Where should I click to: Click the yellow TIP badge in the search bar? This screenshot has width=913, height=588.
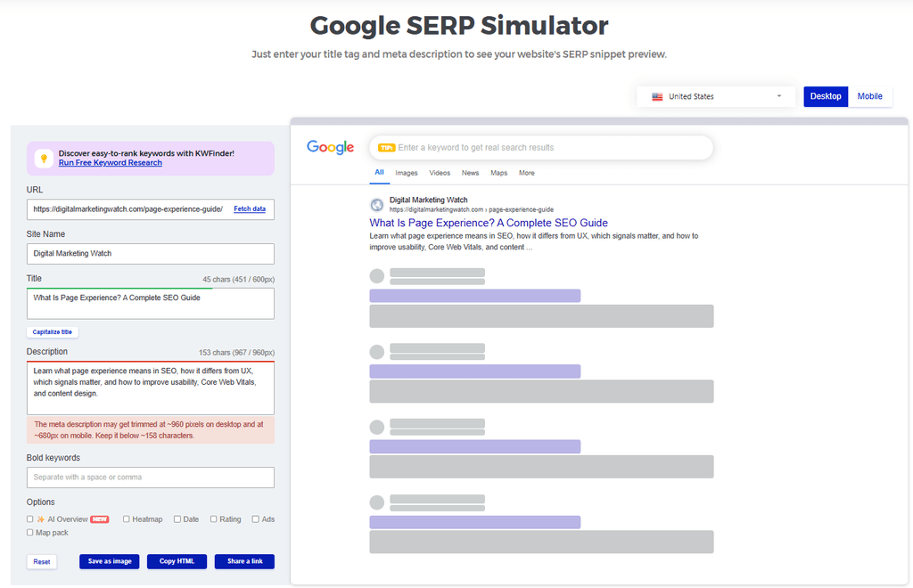pyautogui.click(x=386, y=148)
